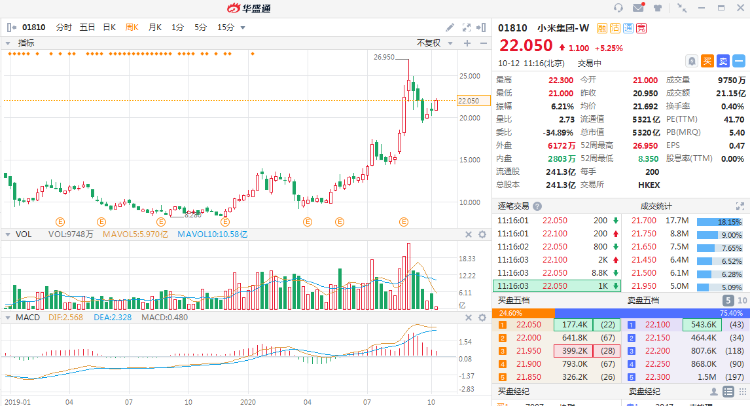The width and height of the screenshot is (750, 406).
Task: Switch to 五日 five-day tab
Action: [87, 27]
